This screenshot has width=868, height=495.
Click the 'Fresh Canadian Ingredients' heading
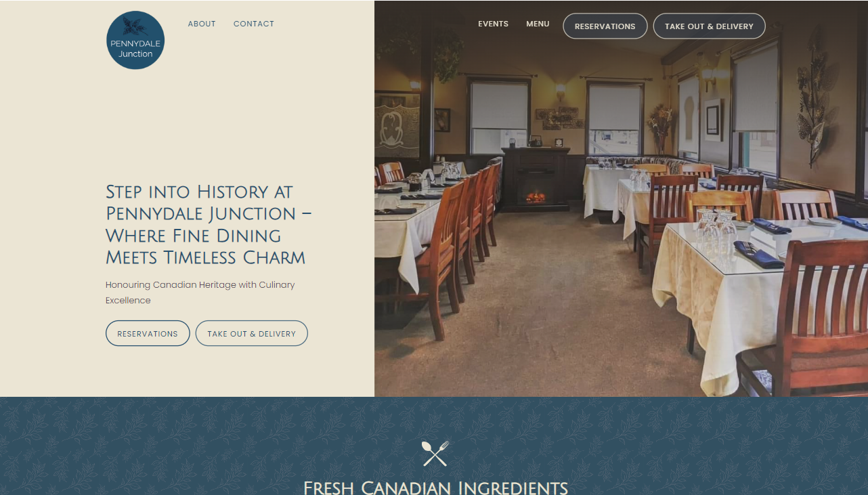coord(435,488)
